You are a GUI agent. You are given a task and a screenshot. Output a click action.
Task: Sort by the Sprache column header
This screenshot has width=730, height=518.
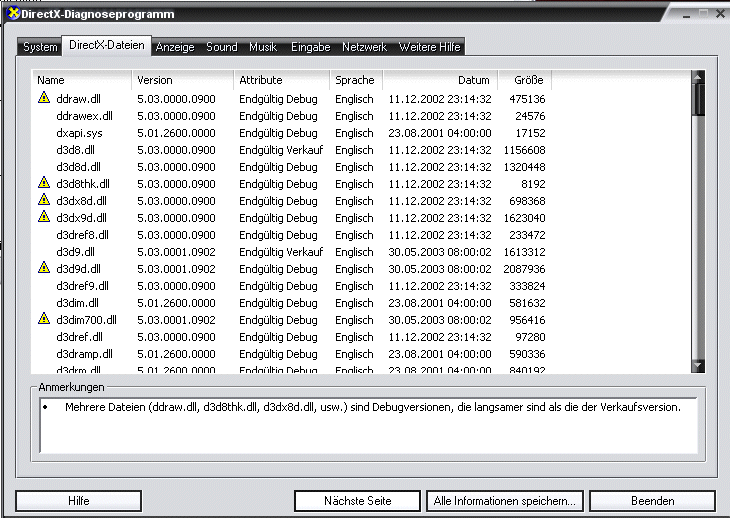pos(357,80)
